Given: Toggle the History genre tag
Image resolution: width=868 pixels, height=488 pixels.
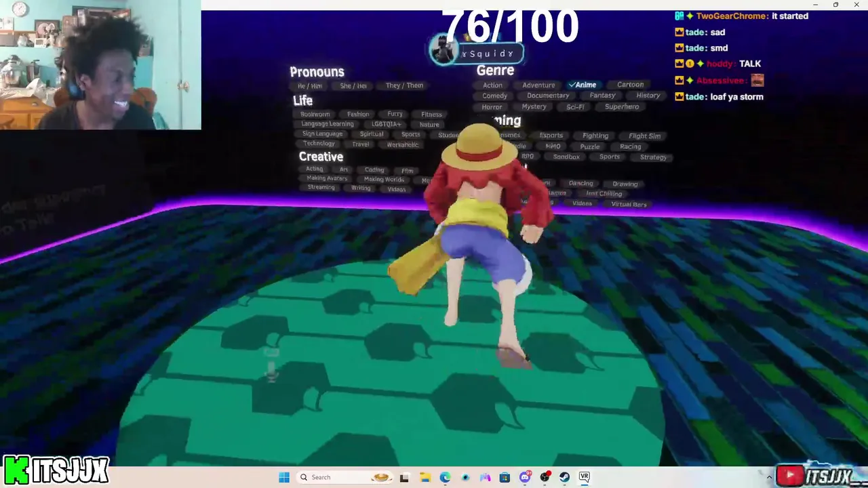Looking at the screenshot, I should (648, 96).
